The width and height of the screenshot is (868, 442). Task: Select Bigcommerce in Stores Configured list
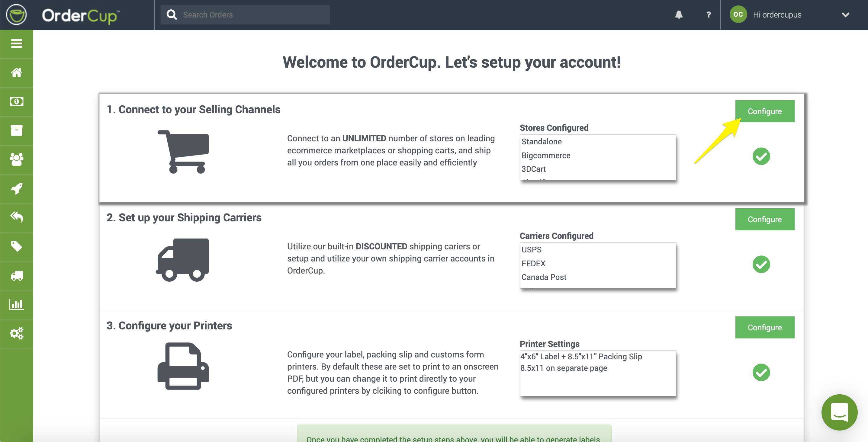[545, 155]
